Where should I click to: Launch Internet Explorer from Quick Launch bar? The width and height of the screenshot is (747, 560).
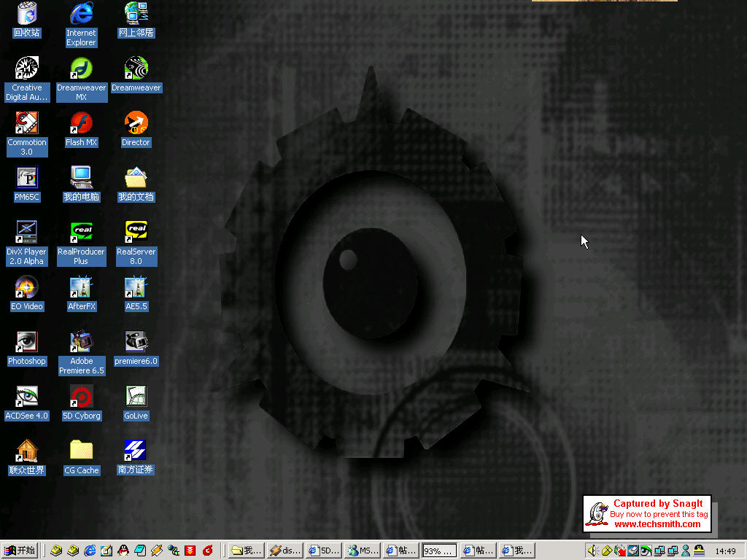(x=90, y=551)
